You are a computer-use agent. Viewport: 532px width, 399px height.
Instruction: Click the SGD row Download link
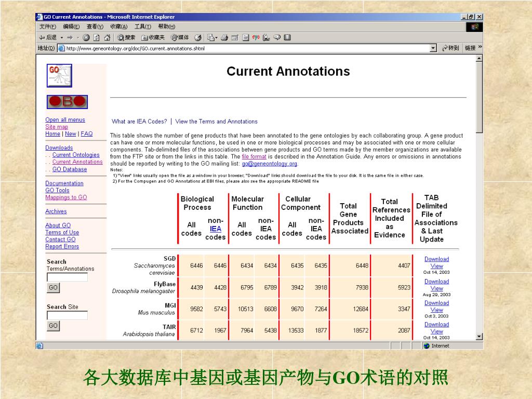click(x=436, y=259)
